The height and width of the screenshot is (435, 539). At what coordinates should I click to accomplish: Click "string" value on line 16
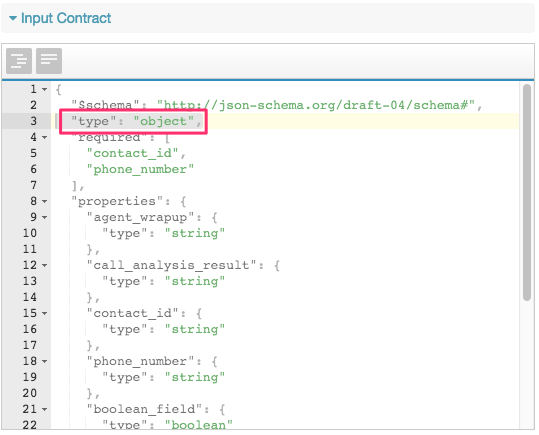pyautogui.click(x=195, y=329)
